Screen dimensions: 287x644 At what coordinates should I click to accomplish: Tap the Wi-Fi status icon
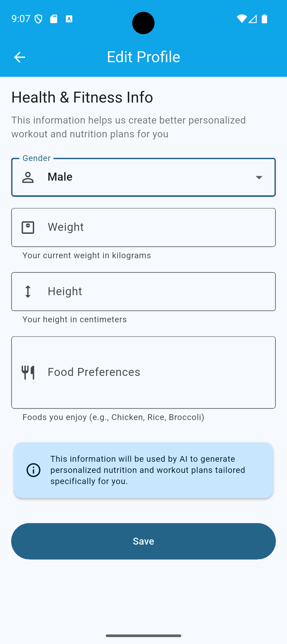pos(242,19)
